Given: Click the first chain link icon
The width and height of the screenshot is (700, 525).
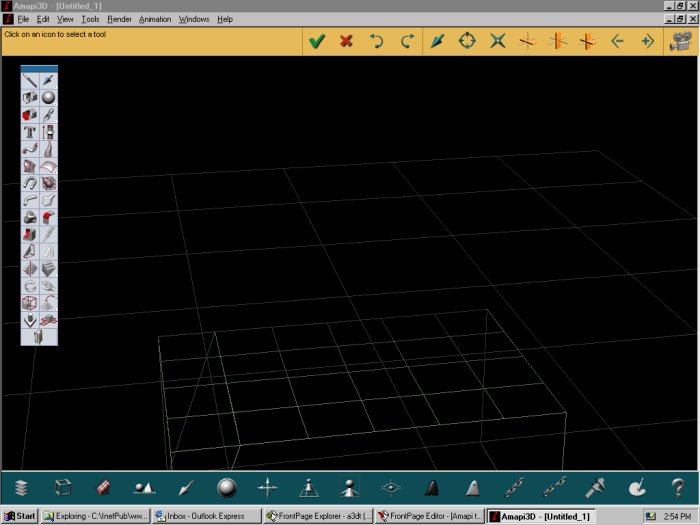Looking at the screenshot, I should [x=514, y=488].
